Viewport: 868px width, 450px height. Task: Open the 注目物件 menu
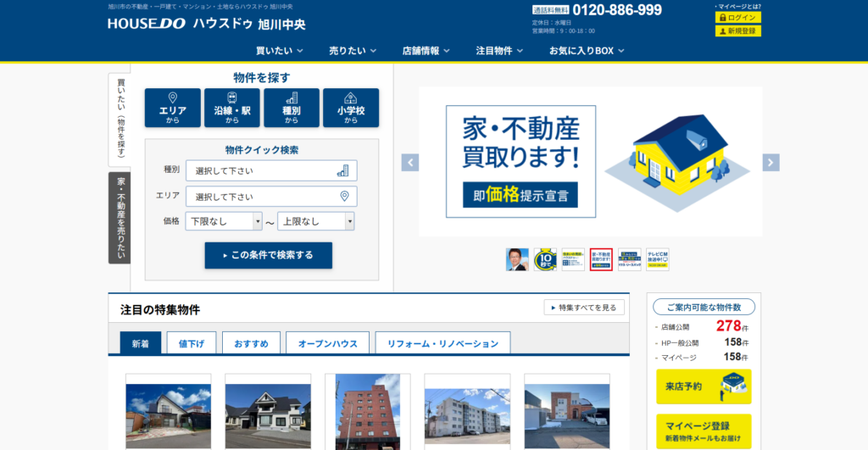pos(499,51)
